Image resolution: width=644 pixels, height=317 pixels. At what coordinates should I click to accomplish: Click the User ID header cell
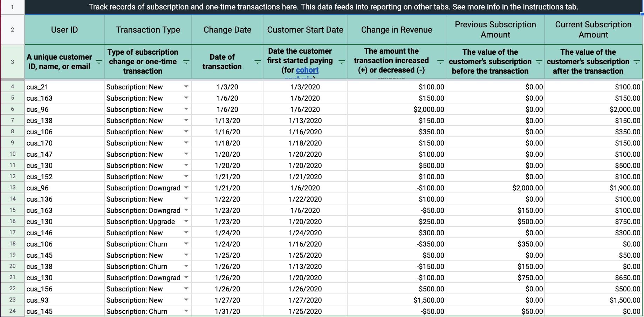[x=64, y=30]
